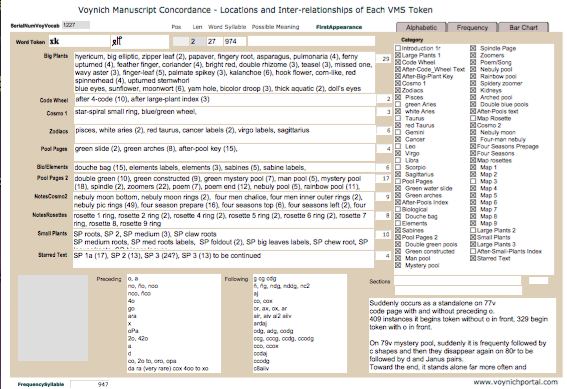
Task: Toggle the Large Plants 2 checkbox
Action: [x=473, y=230]
